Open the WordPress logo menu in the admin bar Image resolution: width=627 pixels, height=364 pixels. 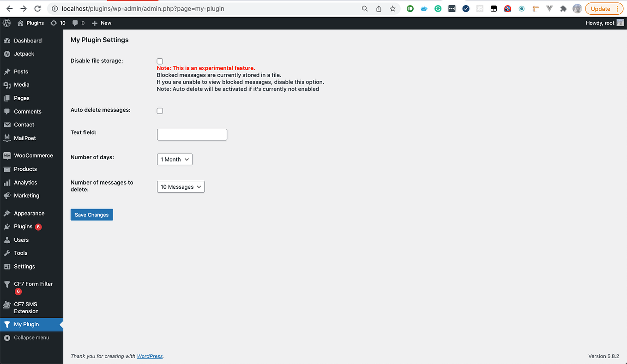[x=6, y=23]
